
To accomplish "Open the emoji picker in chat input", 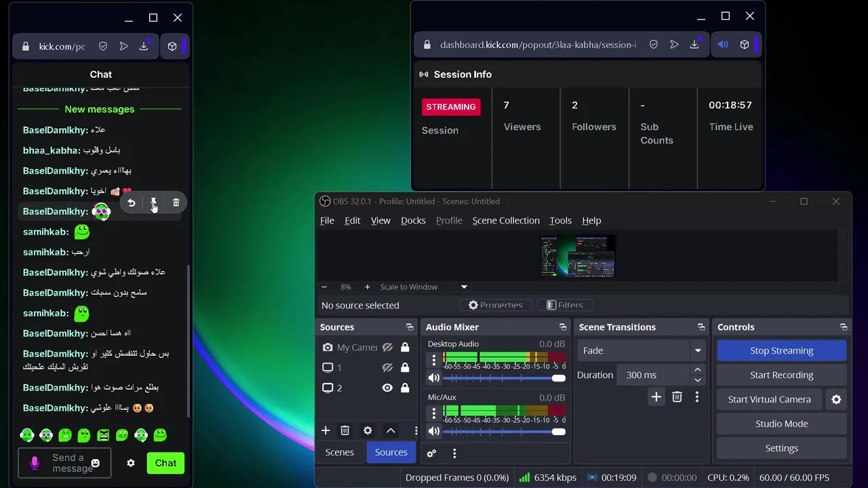I will coord(96,464).
